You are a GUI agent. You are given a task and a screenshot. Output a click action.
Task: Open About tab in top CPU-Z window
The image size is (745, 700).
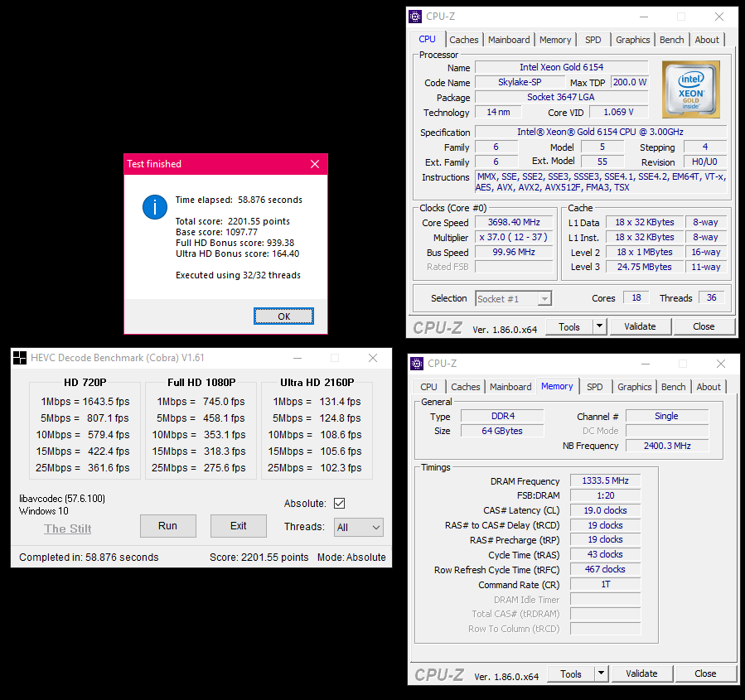(707, 40)
